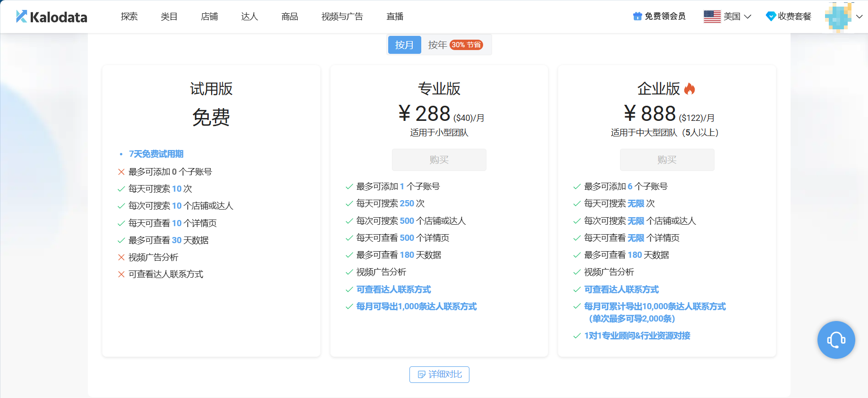
Task: Click 每天可搜索 10 次 text
Action: pos(161,189)
